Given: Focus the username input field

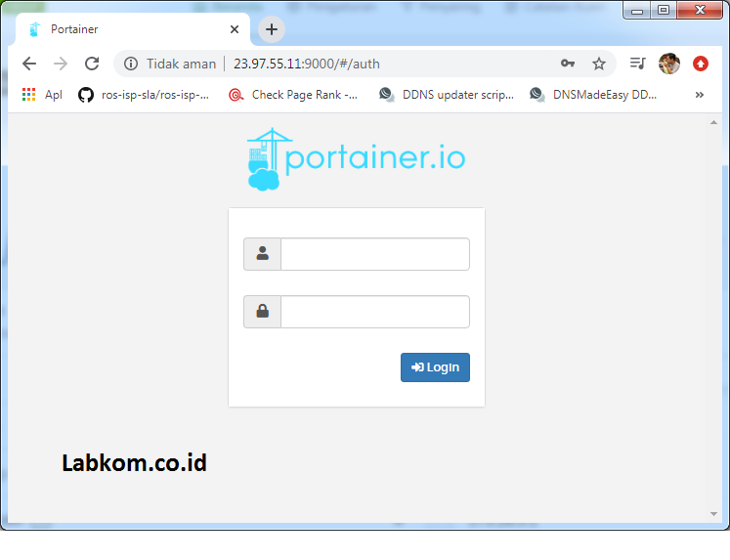Looking at the screenshot, I should click(374, 254).
